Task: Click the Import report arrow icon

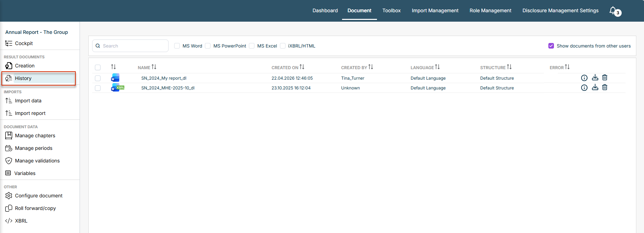Action: tap(9, 113)
